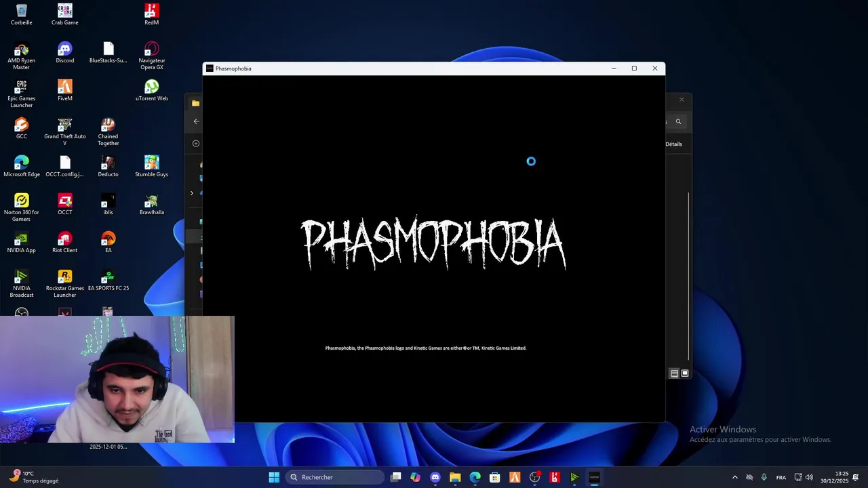
Task: Launch FiveM from the desktop shortcut
Action: [64, 90]
